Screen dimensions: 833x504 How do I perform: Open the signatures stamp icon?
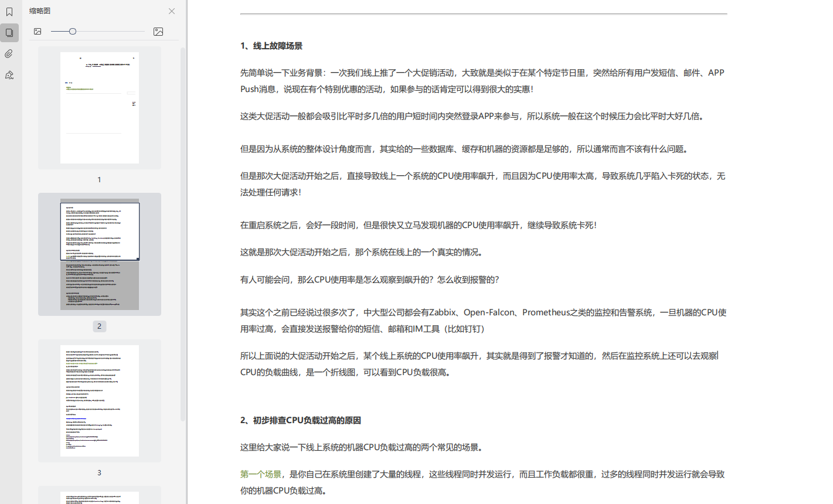click(9, 75)
